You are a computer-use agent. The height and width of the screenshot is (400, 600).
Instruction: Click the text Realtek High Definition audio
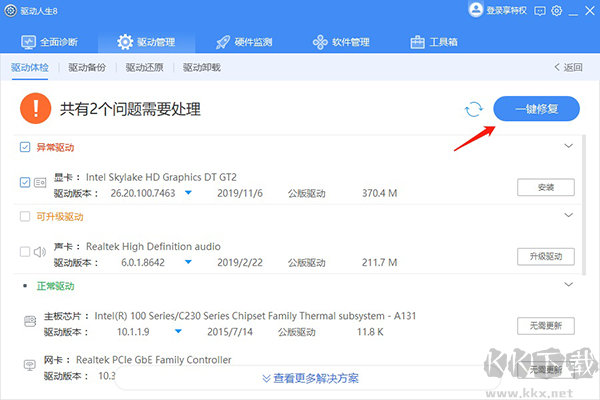coord(153,247)
